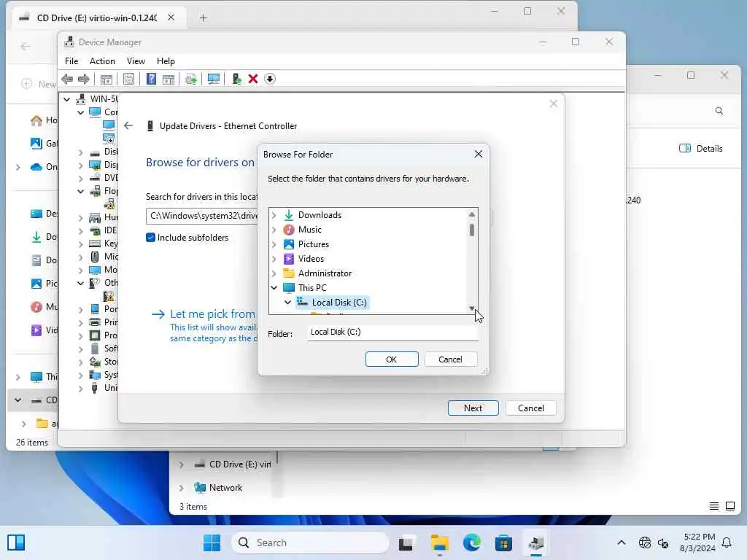The width and height of the screenshot is (747, 560).
Task: Click the scroll-down arrow in folder tree
Action: pyautogui.click(x=472, y=308)
